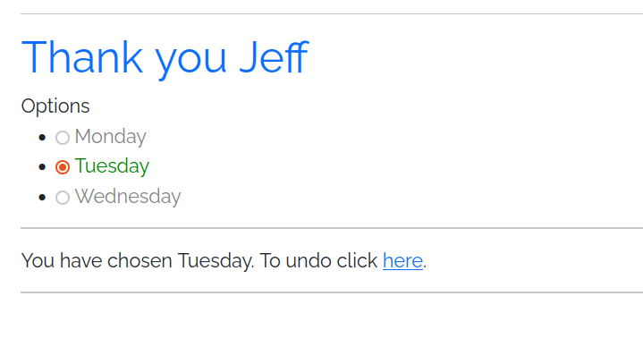Click the horizontal divider above the heading
Screen dimensions: 643x364
[x=331, y=14]
